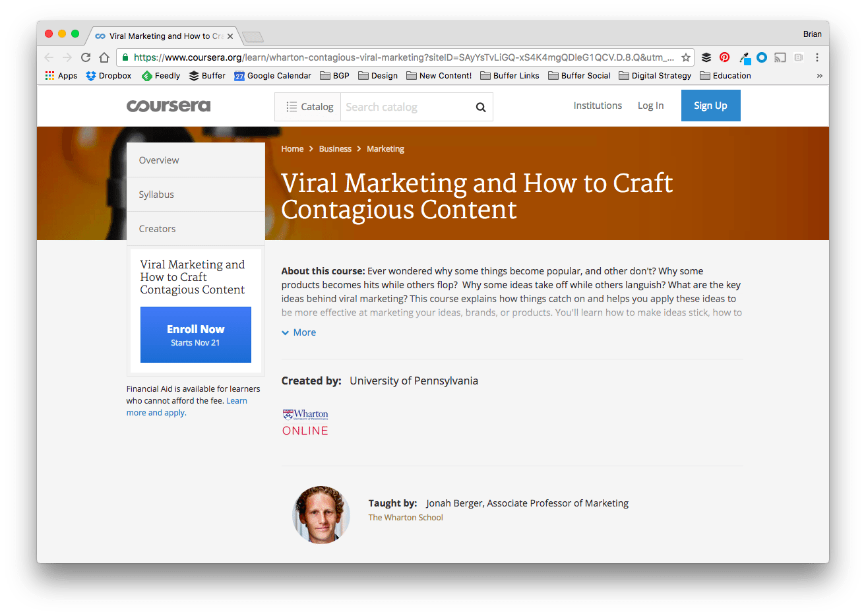Screen dimensions: 866x616
Task: Expand the More section of the course description
Action: (299, 332)
